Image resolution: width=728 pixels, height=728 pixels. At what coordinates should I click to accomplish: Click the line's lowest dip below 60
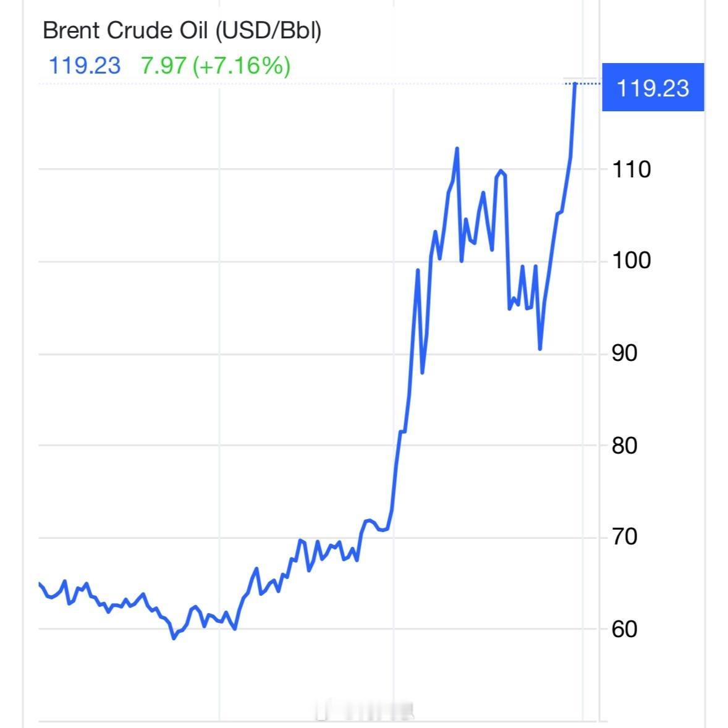[174, 638]
